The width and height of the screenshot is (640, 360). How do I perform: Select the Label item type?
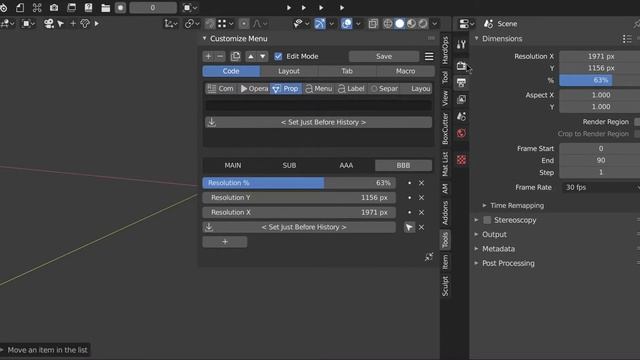(351, 89)
